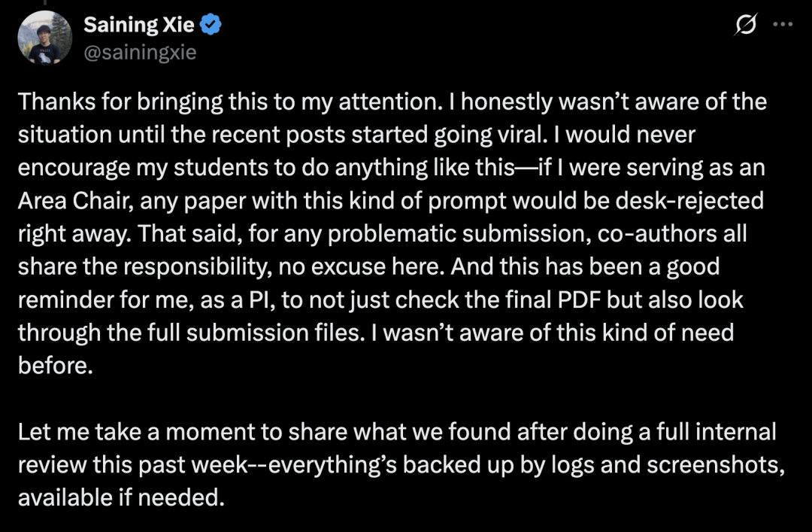The height and width of the screenshot is (532, 812).
Task: Click the word "before." ending first paragraph
Action: point(56,366)
